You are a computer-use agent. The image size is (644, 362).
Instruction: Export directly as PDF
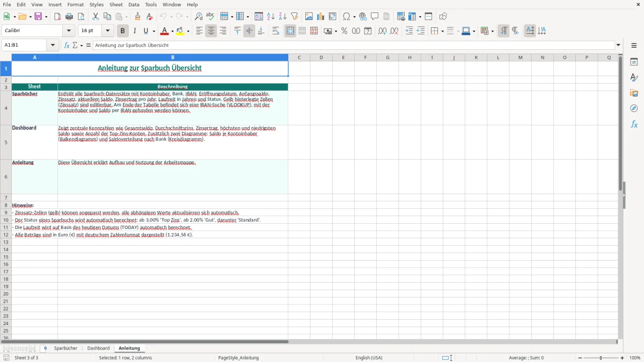(x=57, y=17)
